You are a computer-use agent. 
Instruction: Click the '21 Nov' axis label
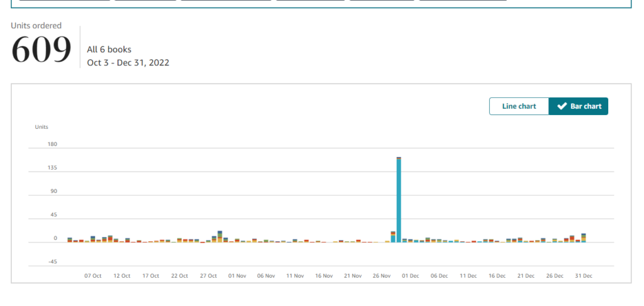coord(353,276)
